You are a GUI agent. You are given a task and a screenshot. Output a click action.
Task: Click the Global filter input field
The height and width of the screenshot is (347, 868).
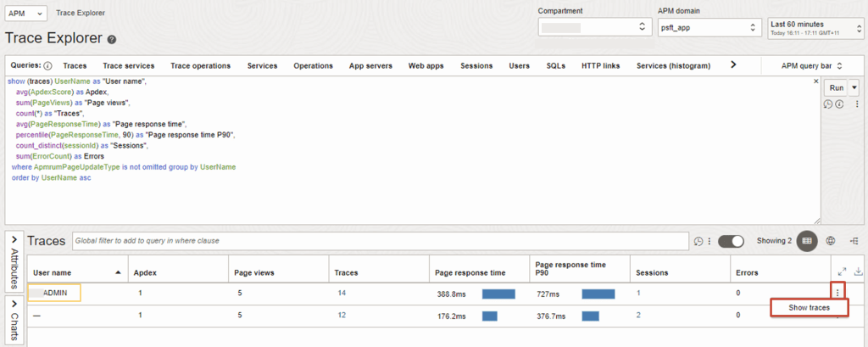pos(379,241)
